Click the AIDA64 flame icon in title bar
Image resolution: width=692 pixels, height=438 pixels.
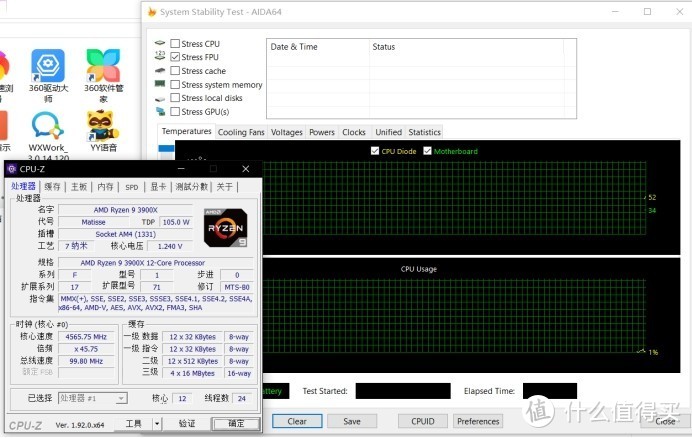152,12
